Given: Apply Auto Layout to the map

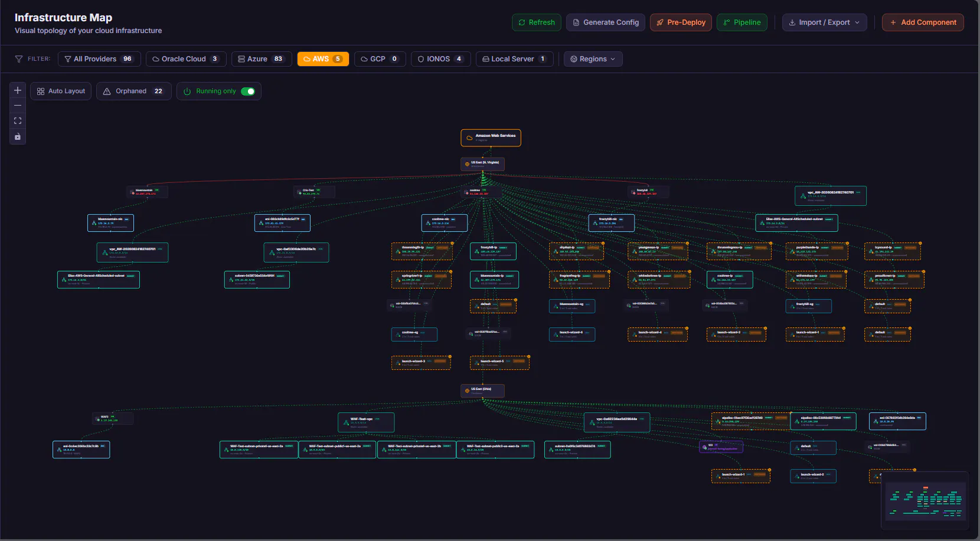Looking at the screenshot, I should coord(61,91).
